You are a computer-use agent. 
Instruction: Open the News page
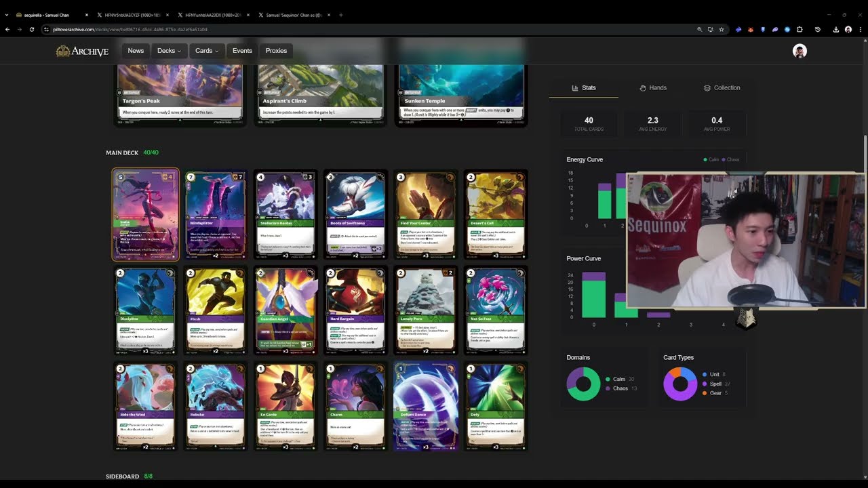coord(136,51)
